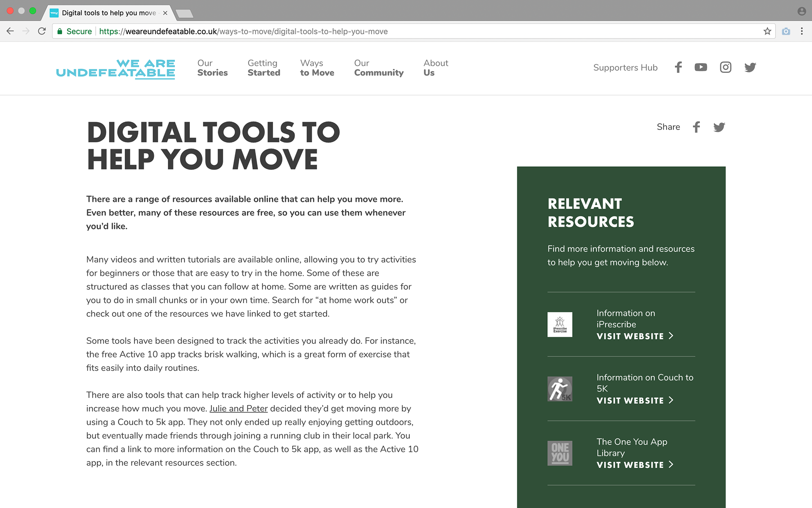Share this page on Twitter
This screenshot has width=812, height=508.
click(x=719, y=127)
